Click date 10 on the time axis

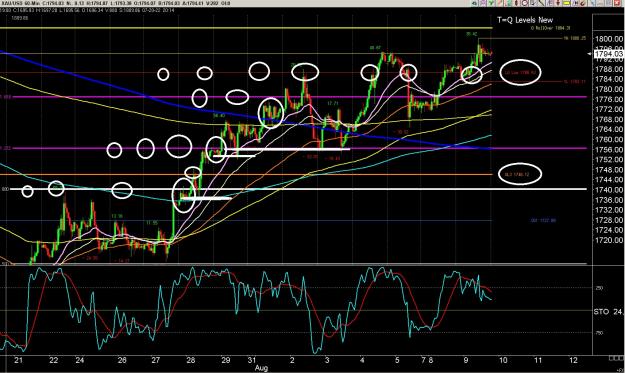[x=503, y=360]
